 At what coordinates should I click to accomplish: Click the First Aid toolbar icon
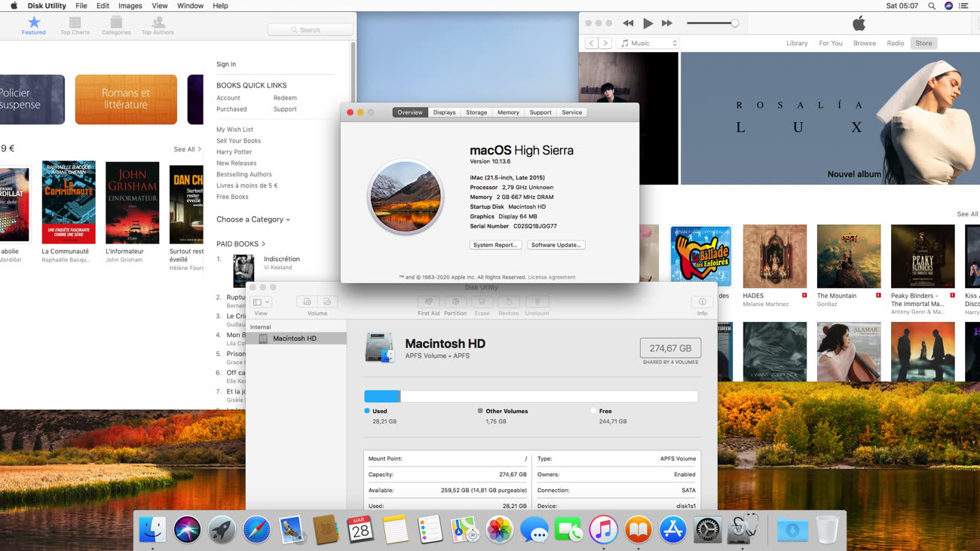coord(428,302)
